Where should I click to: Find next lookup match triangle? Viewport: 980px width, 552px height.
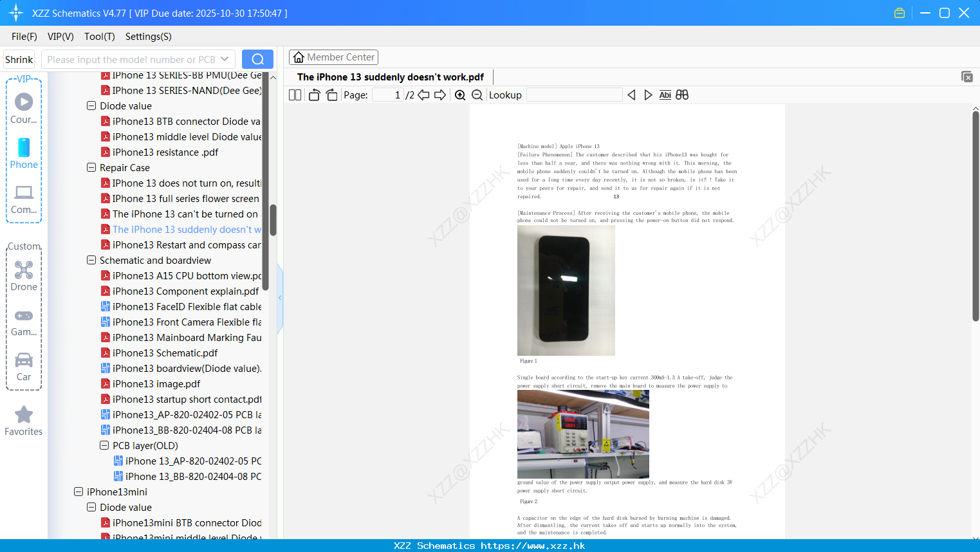pos(648,95)
